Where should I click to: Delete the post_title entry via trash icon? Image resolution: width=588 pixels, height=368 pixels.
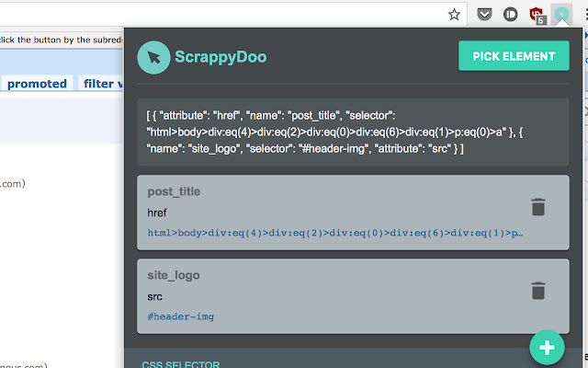(x=538, y=207)
